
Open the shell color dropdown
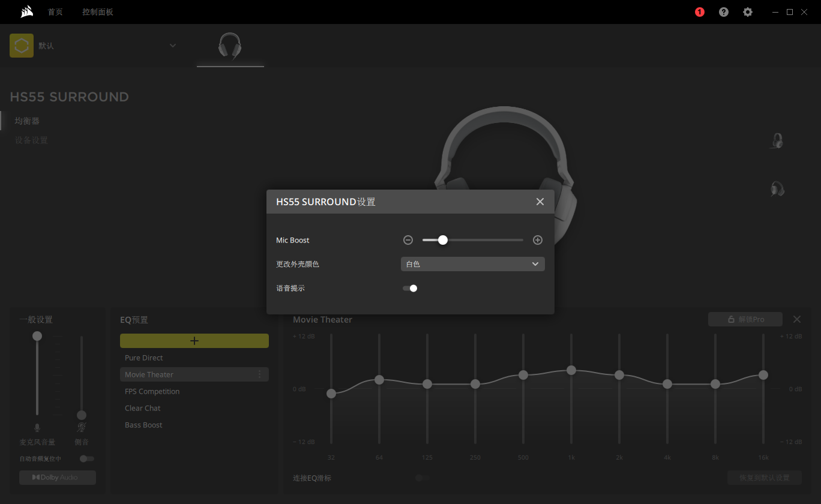pos(473,264)
